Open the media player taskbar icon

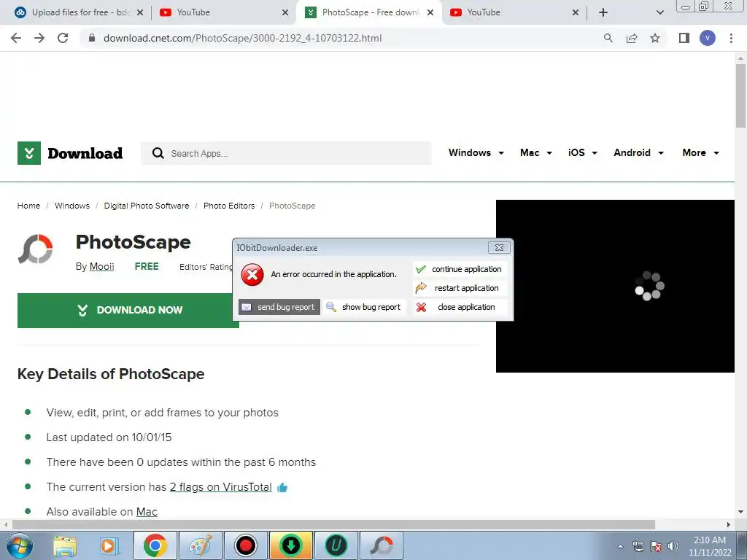click(109, 545)
